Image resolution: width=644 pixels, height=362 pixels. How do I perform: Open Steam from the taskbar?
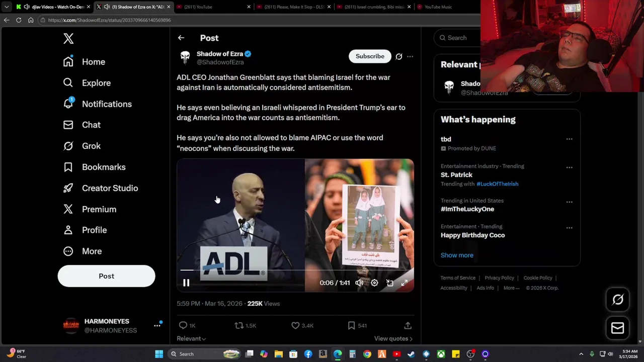click(x=411, y=354)
